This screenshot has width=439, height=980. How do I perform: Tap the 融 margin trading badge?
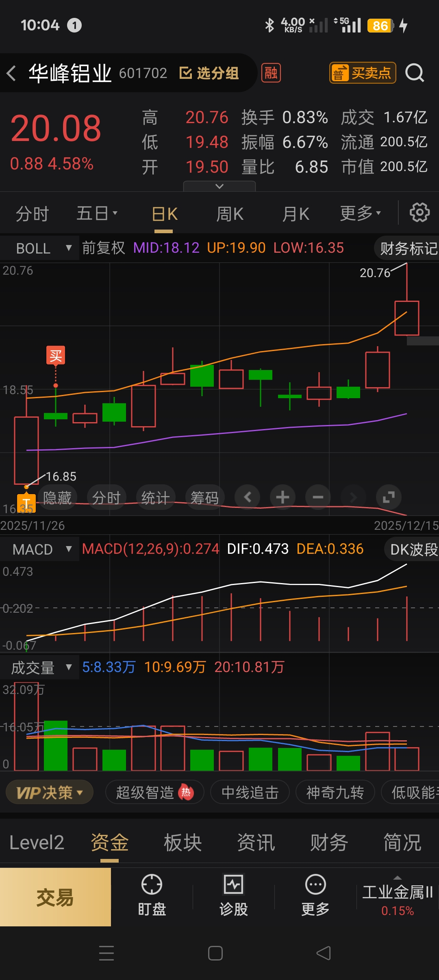pyautogui.click(x=271, y=73)
